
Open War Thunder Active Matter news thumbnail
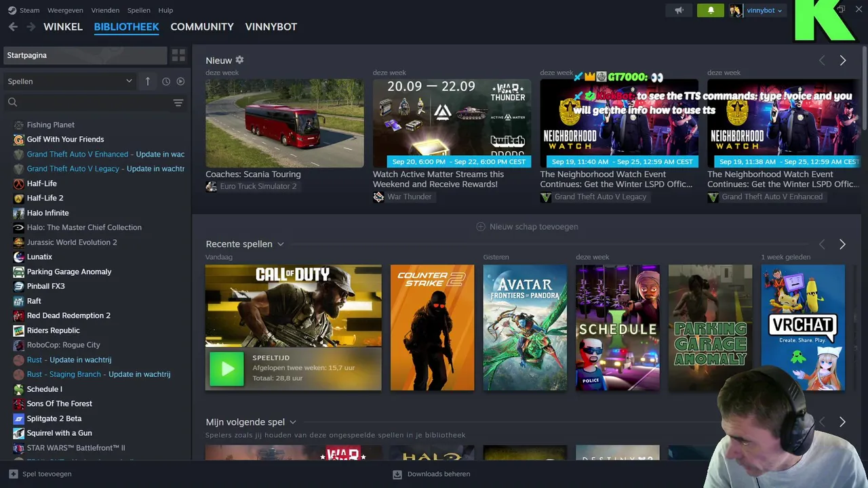pos(452,123)
